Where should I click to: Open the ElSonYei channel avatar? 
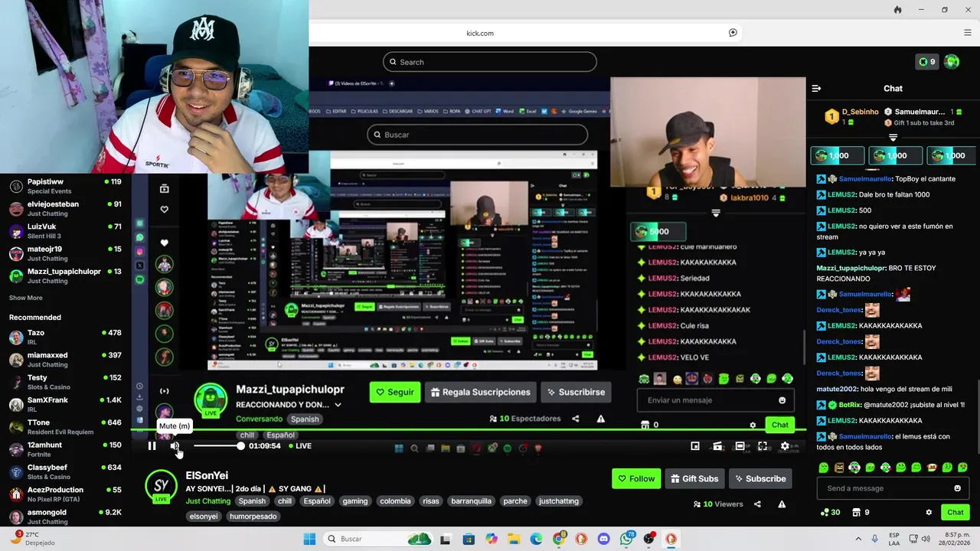click(x=161, y=486)
